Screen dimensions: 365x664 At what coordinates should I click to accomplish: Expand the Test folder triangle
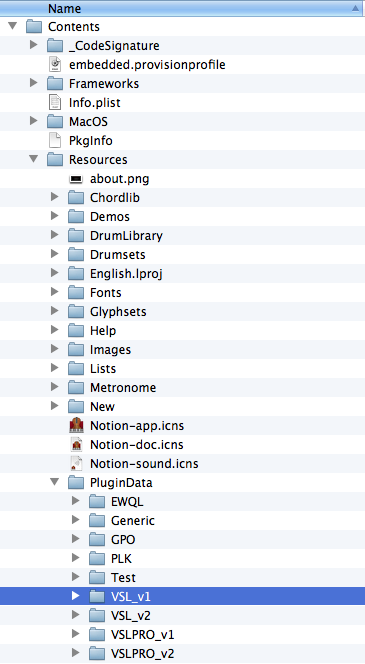[x=76, y=577]
